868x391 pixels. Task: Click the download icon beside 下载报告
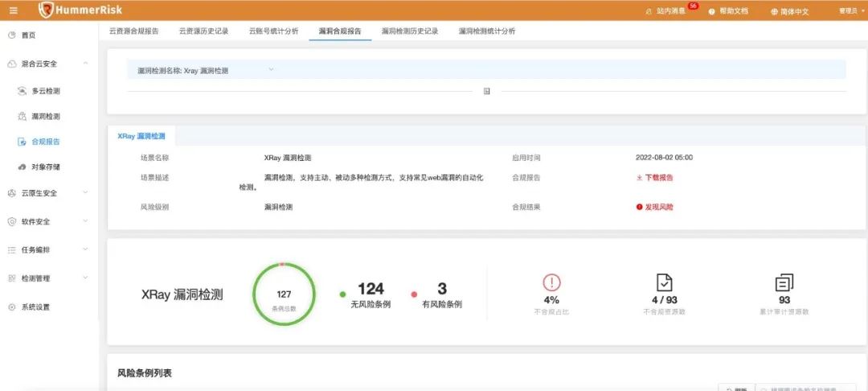640,178
